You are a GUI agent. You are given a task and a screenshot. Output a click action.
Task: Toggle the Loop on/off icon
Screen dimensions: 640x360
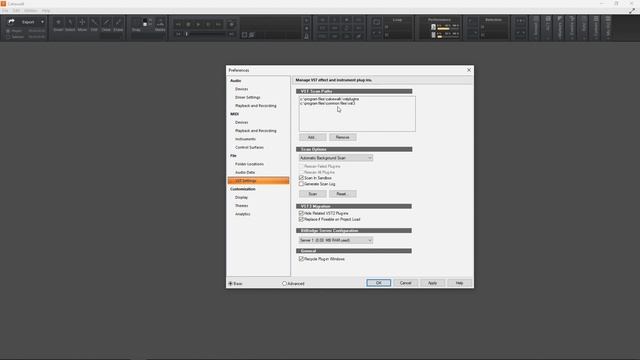tap(376, 22)
